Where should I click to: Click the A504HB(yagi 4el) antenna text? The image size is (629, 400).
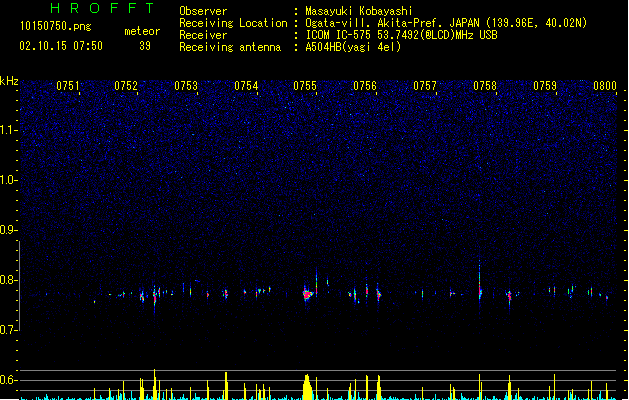click(353, 47)
